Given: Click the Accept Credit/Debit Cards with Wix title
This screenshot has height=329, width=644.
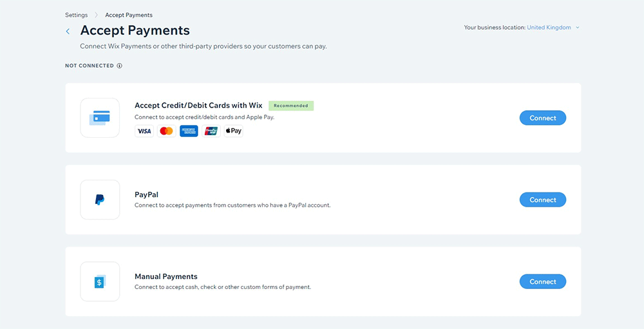Looking at the screenshot, I should (198, 106).
